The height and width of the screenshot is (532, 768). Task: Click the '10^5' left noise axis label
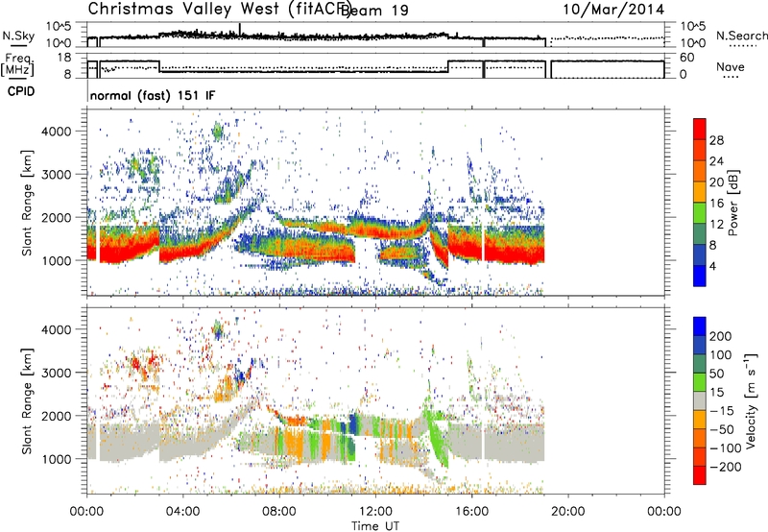click(x=59, y=26)
